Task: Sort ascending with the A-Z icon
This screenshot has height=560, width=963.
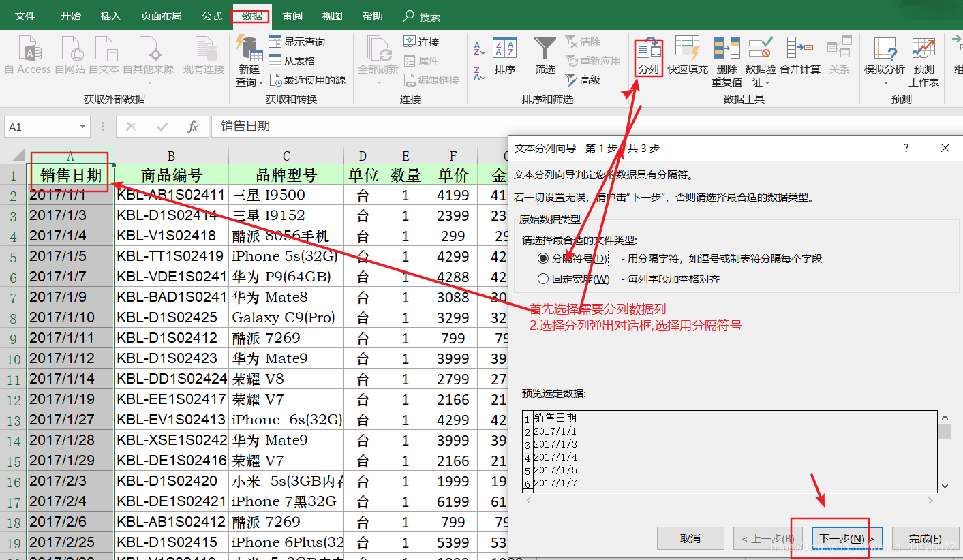Action: pyautogui.click(x=479, y=48)
